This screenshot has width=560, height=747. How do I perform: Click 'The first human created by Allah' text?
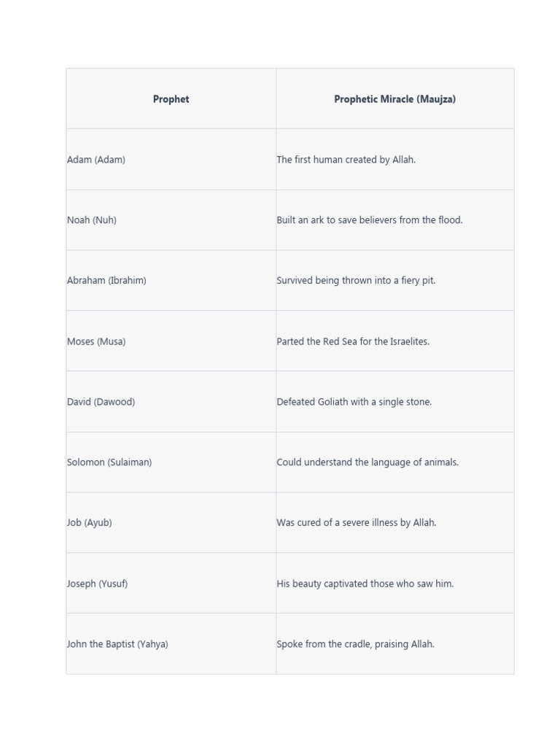[x=346, y=160]
